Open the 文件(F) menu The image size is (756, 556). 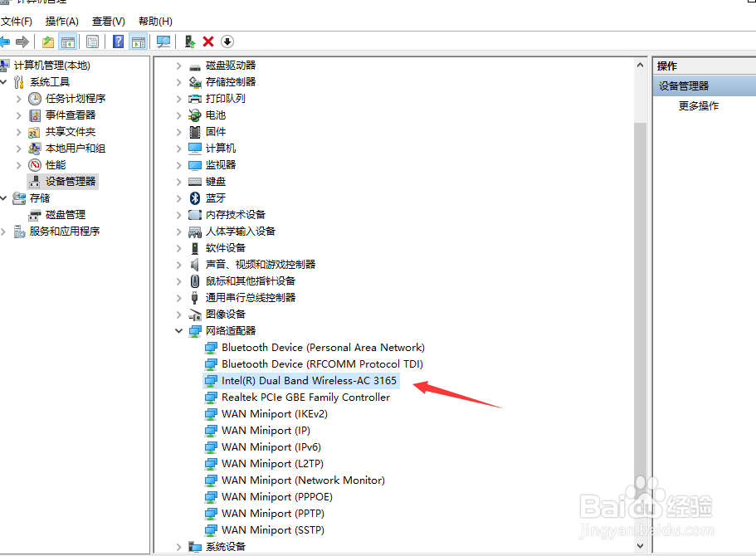pyautogui.click(x=17, y=22)
